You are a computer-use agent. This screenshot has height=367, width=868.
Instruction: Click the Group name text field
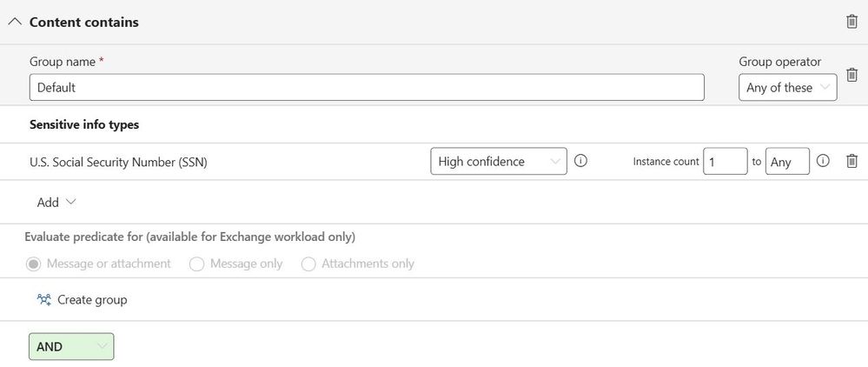366,88
